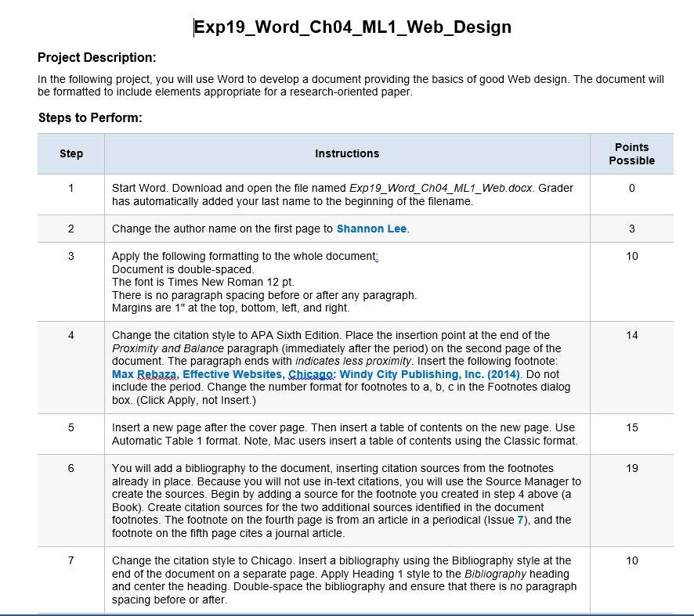Click the points value 19 for step 6

coord(631,468)
